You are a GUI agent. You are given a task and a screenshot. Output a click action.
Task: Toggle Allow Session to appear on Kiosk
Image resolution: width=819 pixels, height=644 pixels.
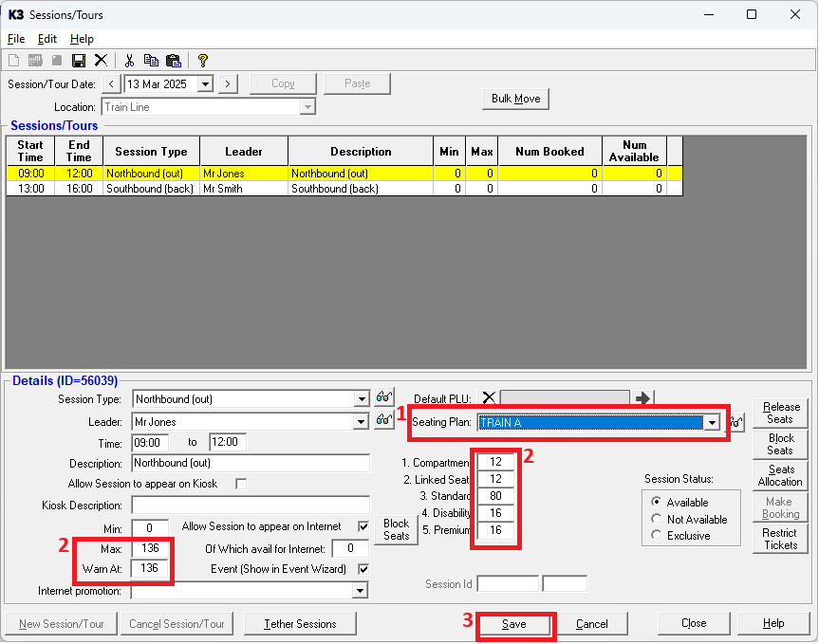tap(241, 484)
